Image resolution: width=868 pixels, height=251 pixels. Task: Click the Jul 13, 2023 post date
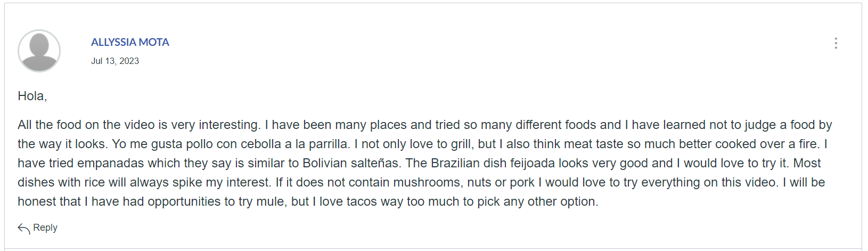point(115,61)
